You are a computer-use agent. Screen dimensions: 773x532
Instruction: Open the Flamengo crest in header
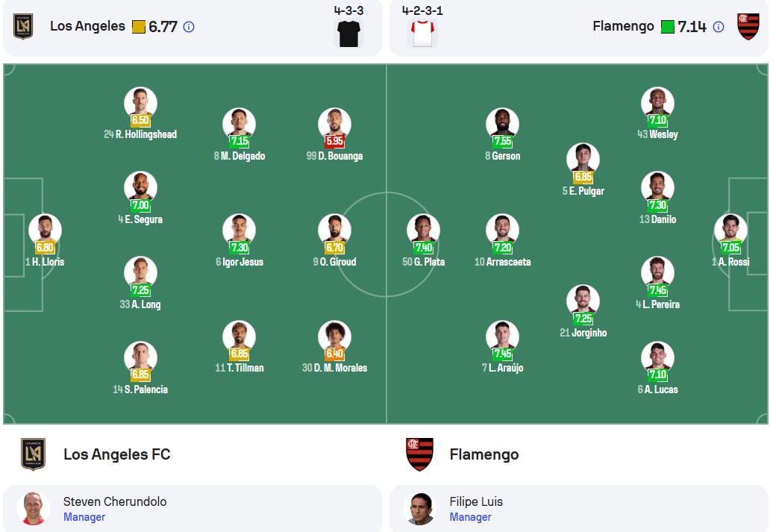pyautogui.click(x=748, y=27)
